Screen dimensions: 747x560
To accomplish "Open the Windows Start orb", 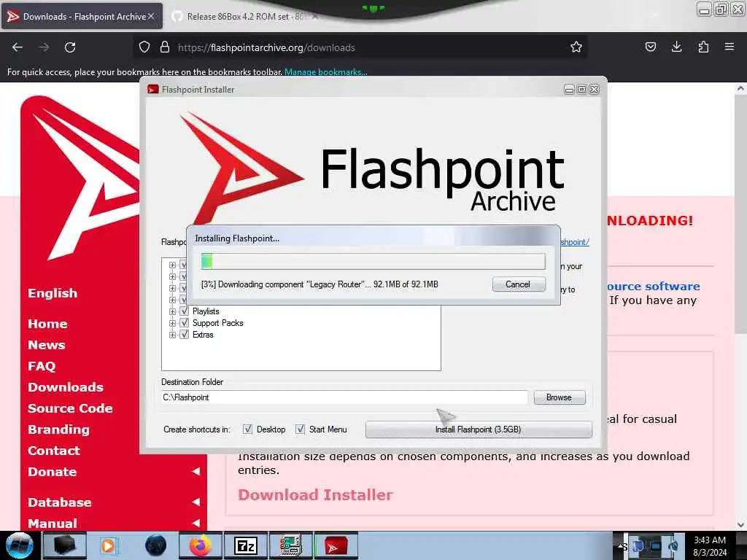I will point(19,545).
